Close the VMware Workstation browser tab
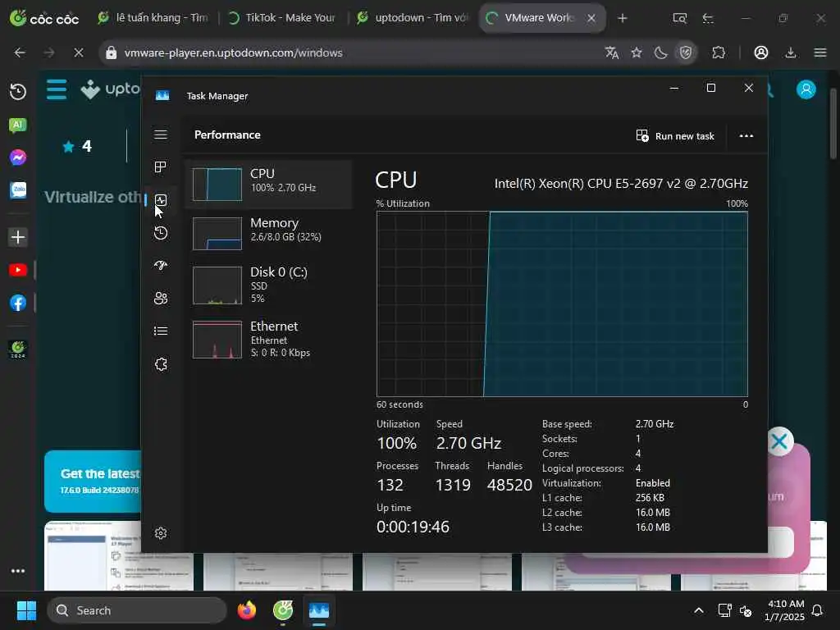Screen dimensions: 840x630 click(591, 18)
